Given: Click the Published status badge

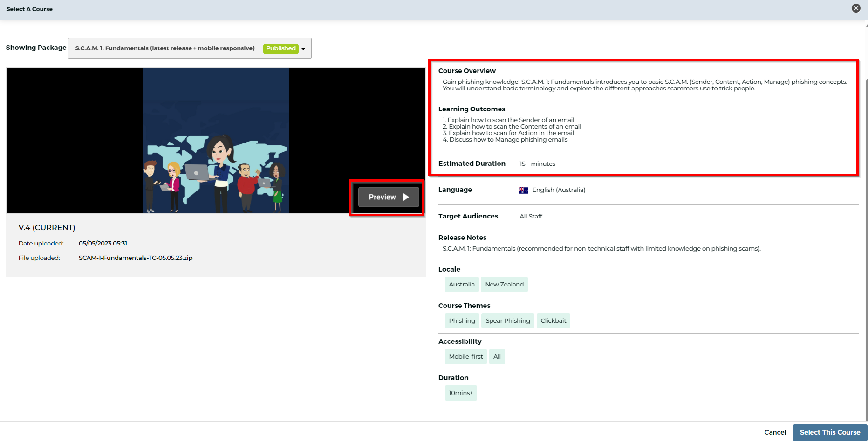Looking at the screenshot, I should pyautogui.click(x=280, y=48).
